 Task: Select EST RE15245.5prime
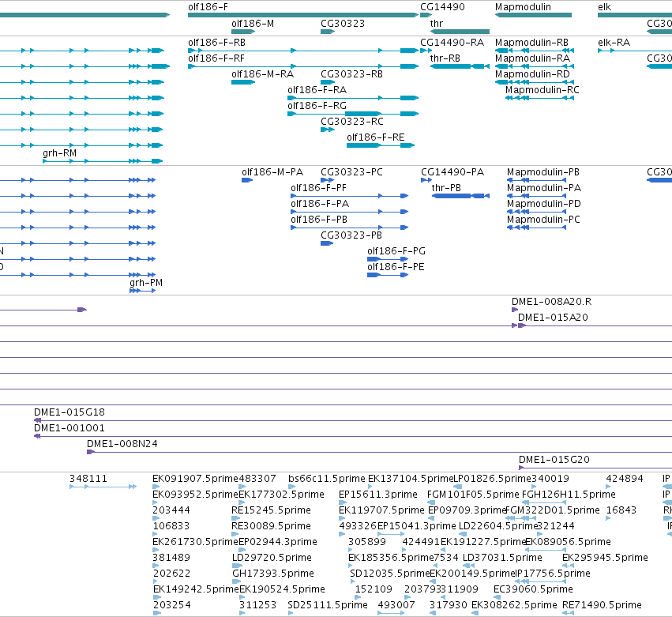(271, 510)
